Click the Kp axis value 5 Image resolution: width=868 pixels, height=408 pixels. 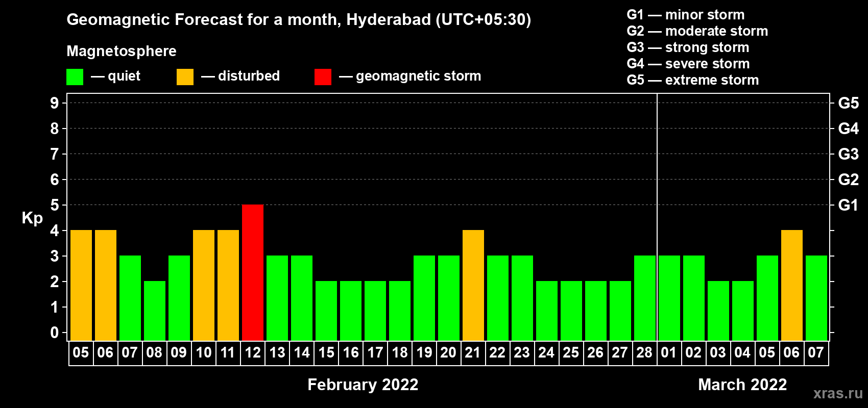coord(55,205)
